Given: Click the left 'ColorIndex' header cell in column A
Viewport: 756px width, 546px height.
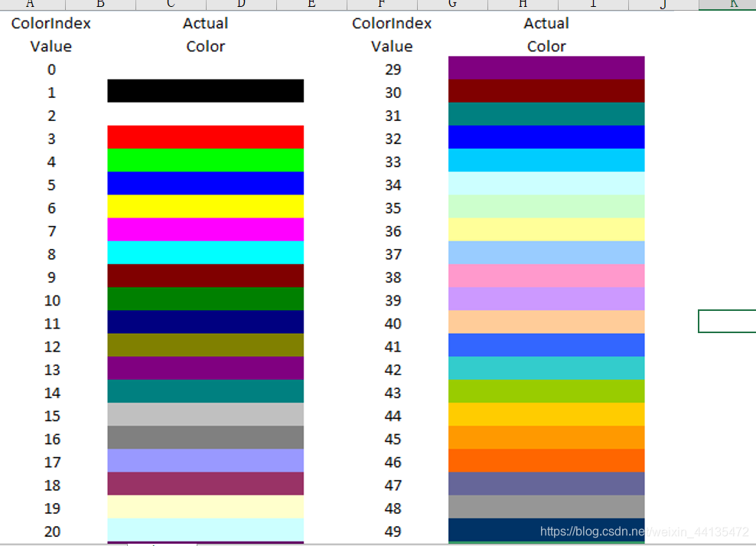Looking at the screenshot, I should pos(51,23).
